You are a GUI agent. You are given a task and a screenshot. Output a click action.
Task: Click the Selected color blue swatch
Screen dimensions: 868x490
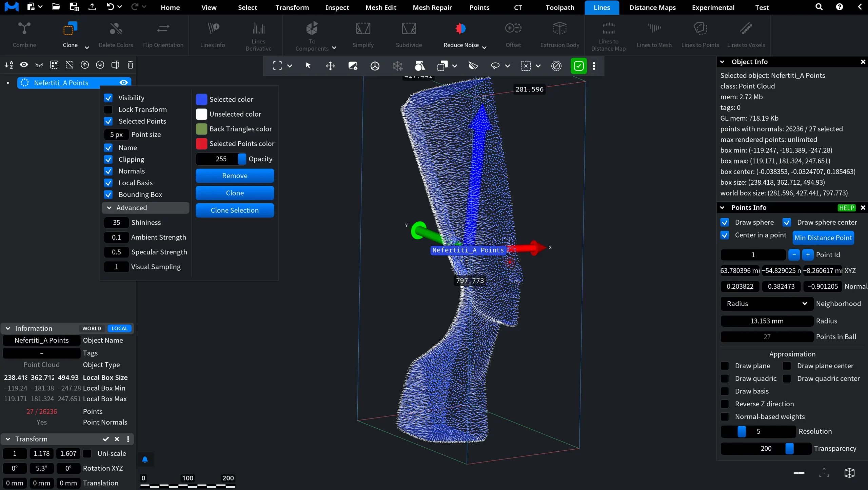[201, 99]
